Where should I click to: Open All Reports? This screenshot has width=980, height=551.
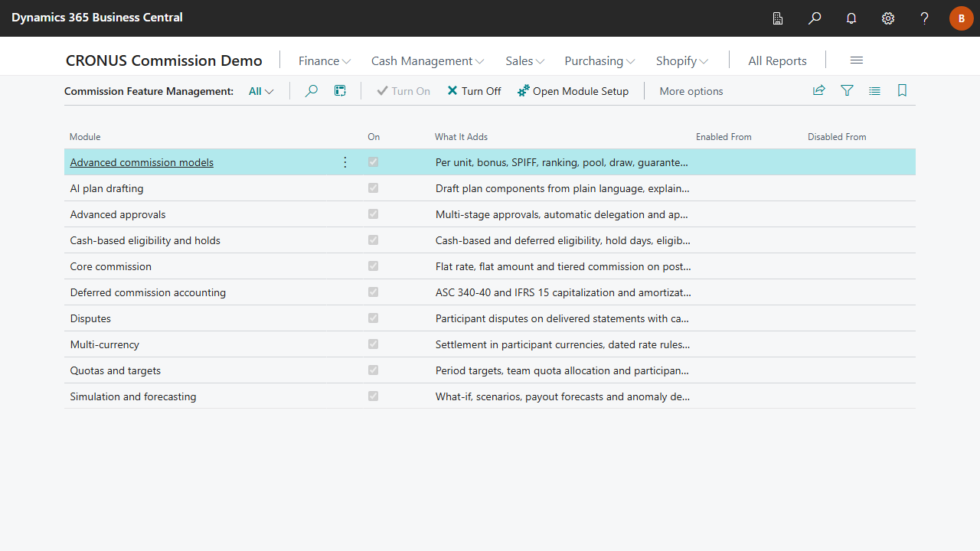point(777,60)
